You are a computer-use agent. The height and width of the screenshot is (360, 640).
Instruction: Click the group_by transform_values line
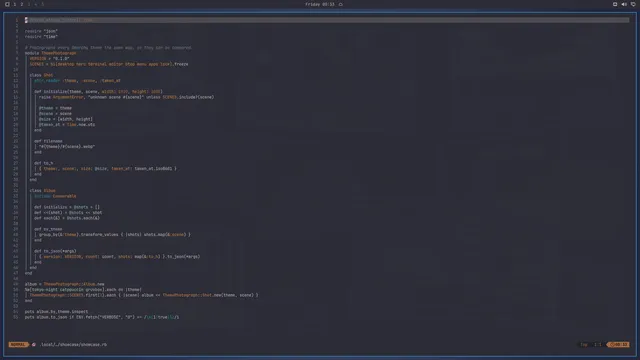[x=115, y=235]
